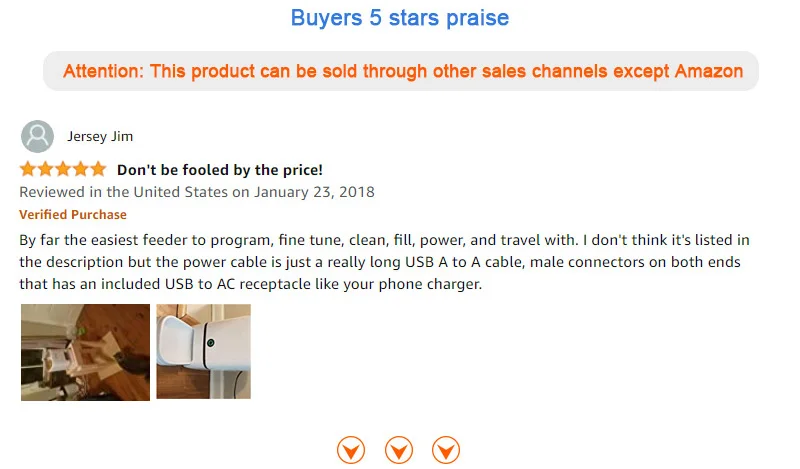The image size is (800, 469).
Task: Open the Jersey Jim reviewer name
Action: [x=100, y=137]
